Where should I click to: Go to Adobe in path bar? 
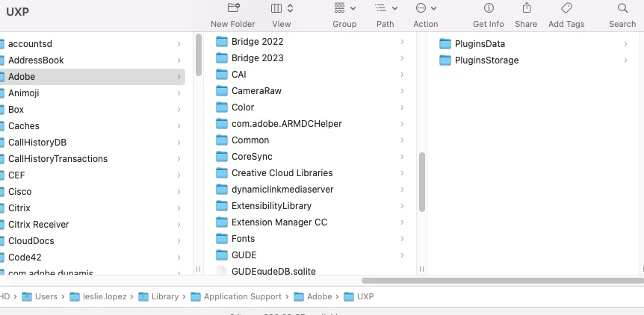point(313,296)
